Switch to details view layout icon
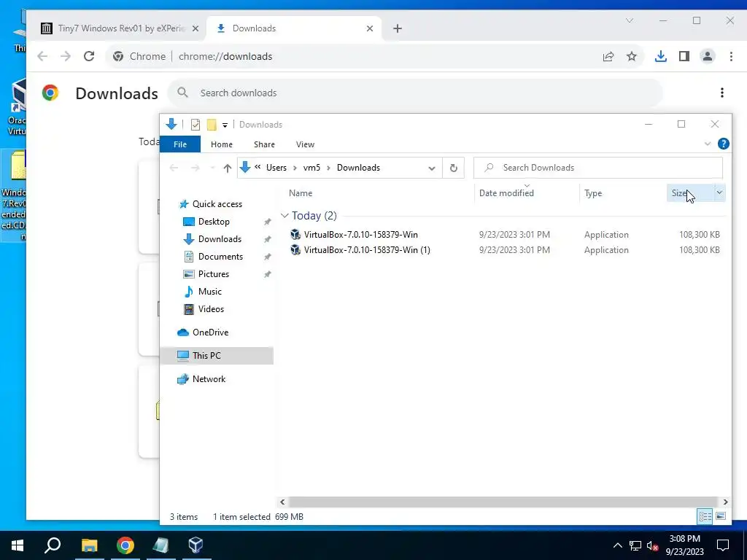The height and width of the screenshot is (560, 747). pos(705,516)
